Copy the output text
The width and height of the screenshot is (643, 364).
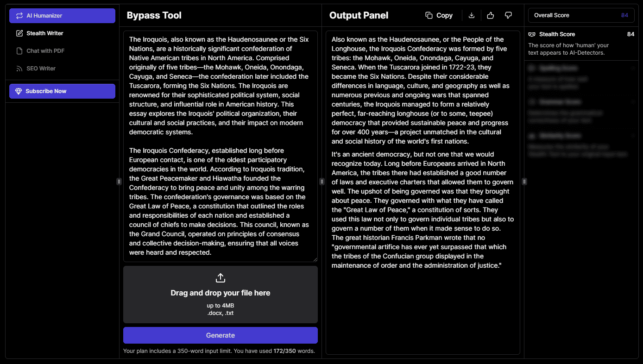point(439,15)
